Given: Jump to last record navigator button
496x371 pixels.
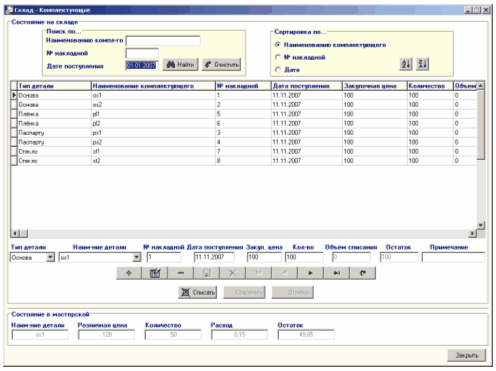Looking at the screenshot, I should coord(337,273).
